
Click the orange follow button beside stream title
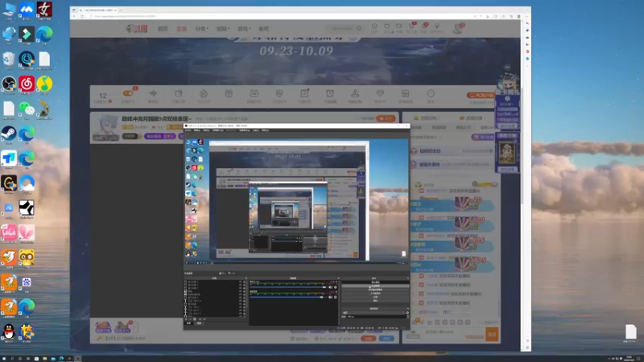click(x=386, y=118)
